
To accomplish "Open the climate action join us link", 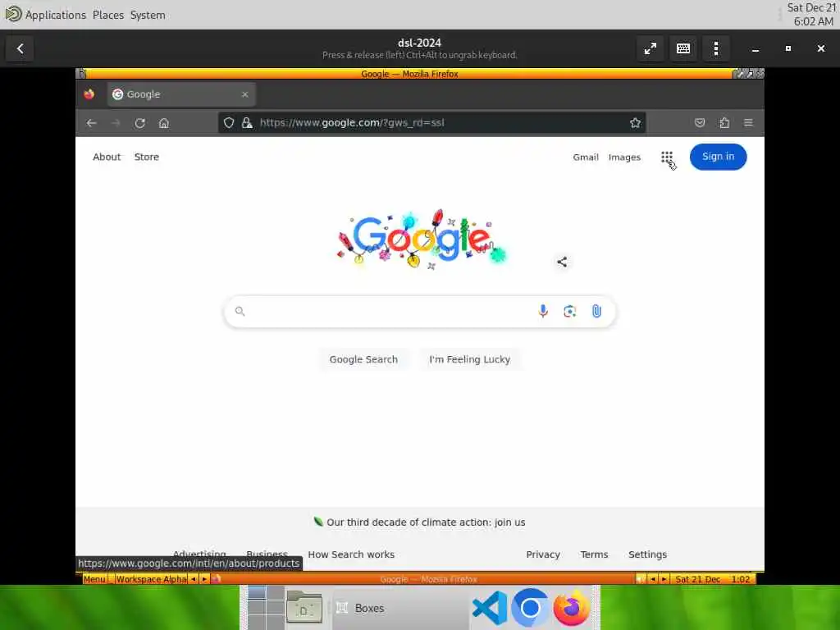I will 426,523.
